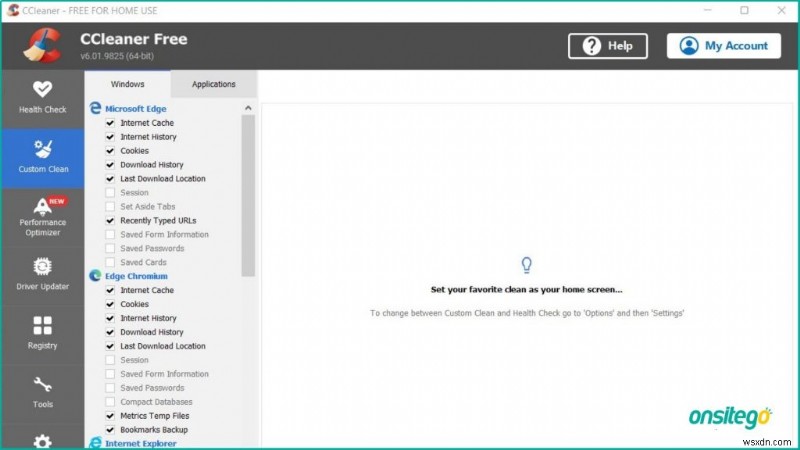Click the lightbulb tip icon
Viewport: 800px width, 450px height.
527,265
